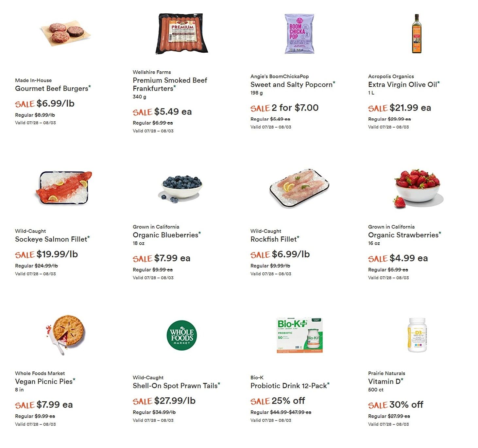Click the Vegan Picnic Pies image
The image size is (478, 448).
(x=65, y=335)
